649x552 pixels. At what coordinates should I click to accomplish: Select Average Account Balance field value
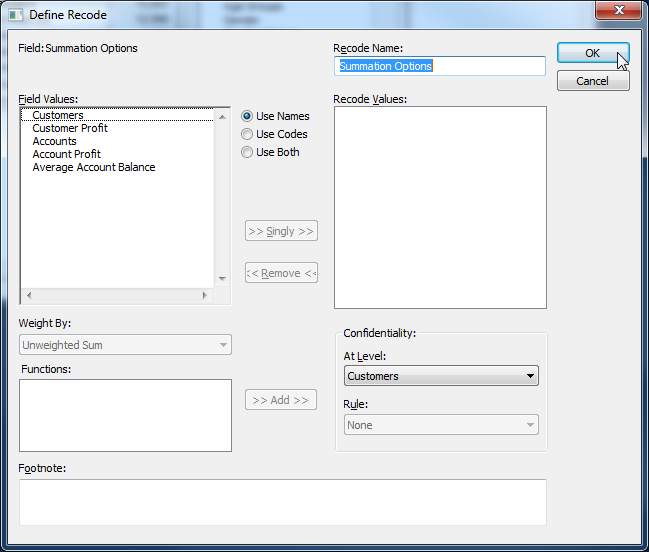93,167
